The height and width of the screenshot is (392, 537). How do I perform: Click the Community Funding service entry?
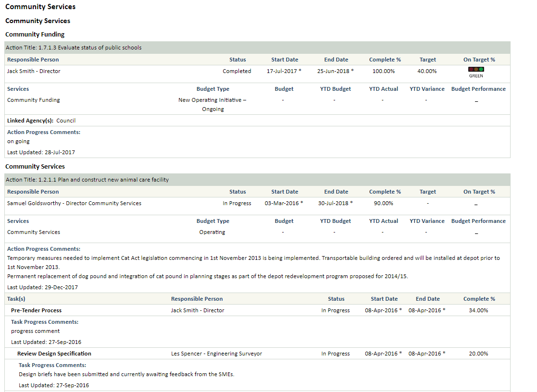coord(33,99)
